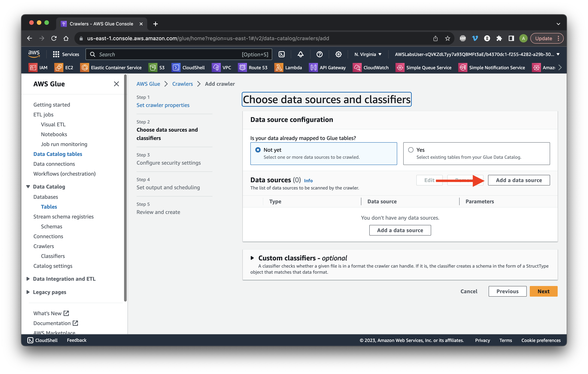The image size is (588, 374).
Task: Open the Route 53 shortcut
Action: (x=253, y=68)
